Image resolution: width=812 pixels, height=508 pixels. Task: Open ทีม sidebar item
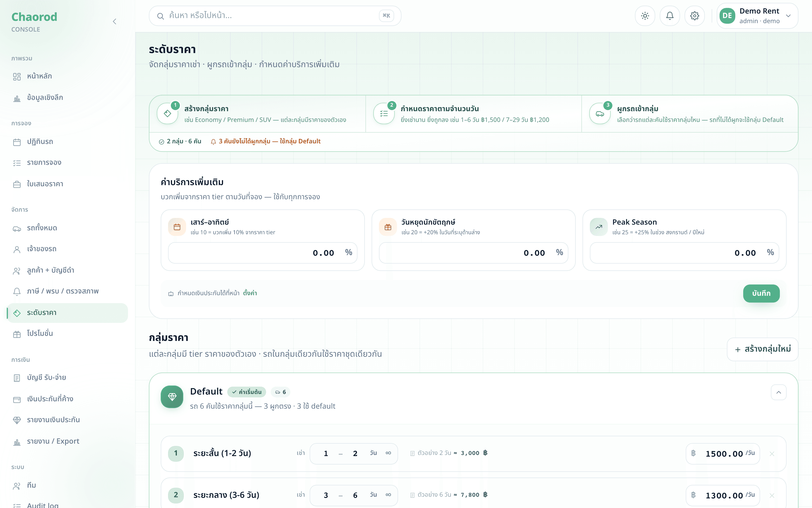point(67,485)
